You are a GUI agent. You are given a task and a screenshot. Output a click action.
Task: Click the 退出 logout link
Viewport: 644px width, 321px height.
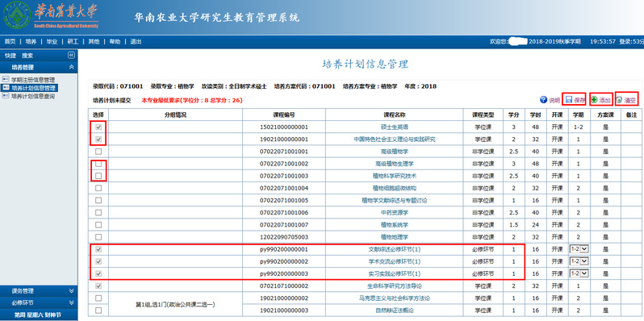pyautogui.click(x=136, y=41)
